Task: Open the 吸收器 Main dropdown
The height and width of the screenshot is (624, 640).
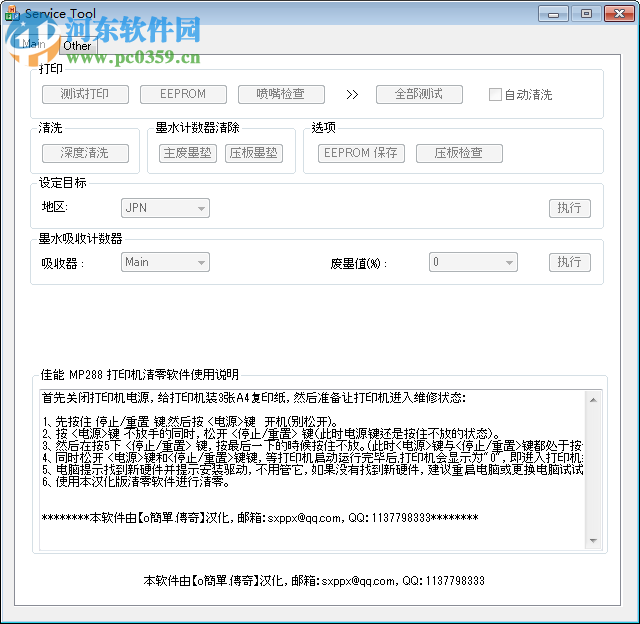Action: [165, 262]
